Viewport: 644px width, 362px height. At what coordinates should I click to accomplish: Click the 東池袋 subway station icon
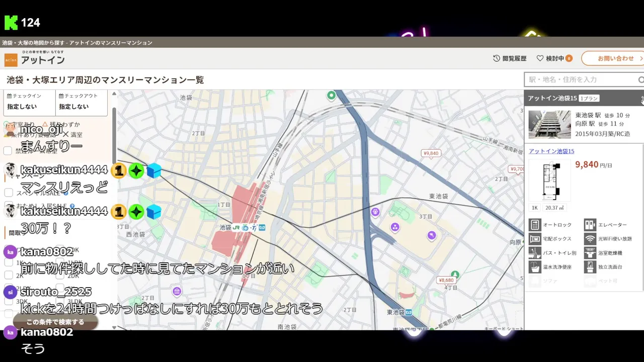pos(409,312)
